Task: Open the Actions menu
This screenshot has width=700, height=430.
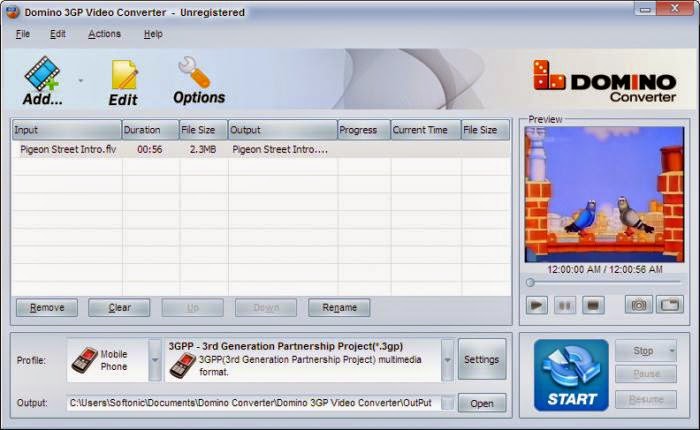Action: [x=104, y=34]
